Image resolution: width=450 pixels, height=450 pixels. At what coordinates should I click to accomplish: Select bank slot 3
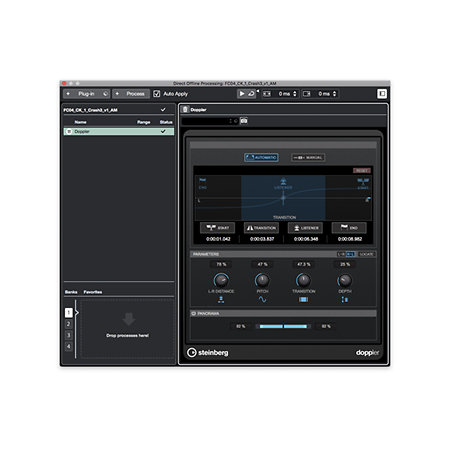point(68,335)
